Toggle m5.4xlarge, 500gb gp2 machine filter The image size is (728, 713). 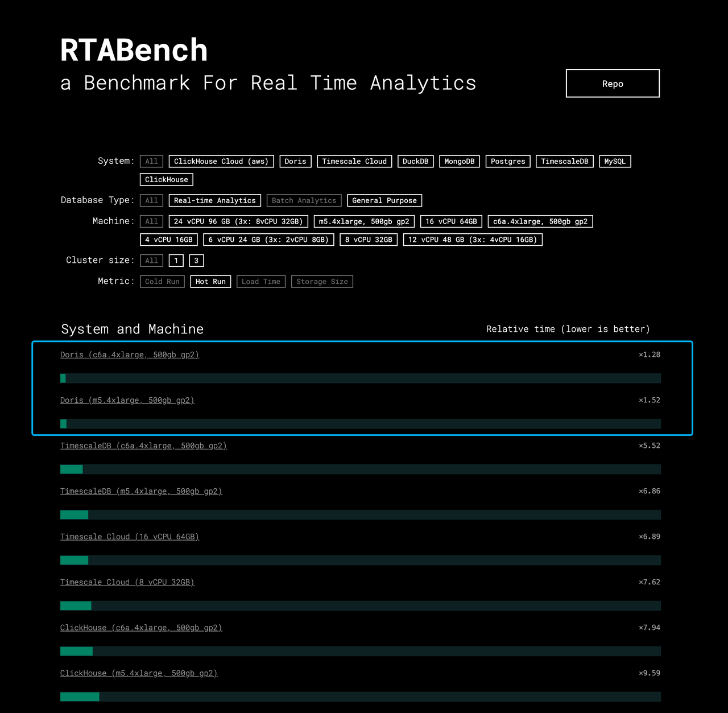click(364, 221)
